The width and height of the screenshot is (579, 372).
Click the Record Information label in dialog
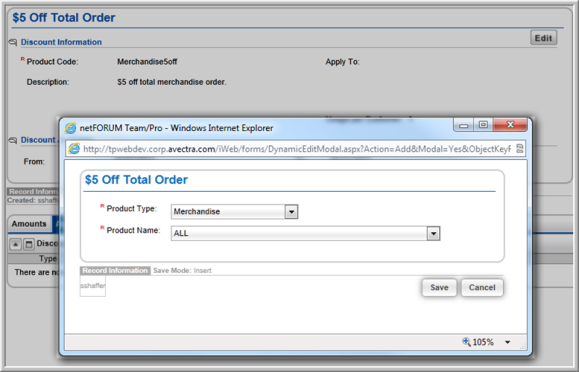(115, 270)
